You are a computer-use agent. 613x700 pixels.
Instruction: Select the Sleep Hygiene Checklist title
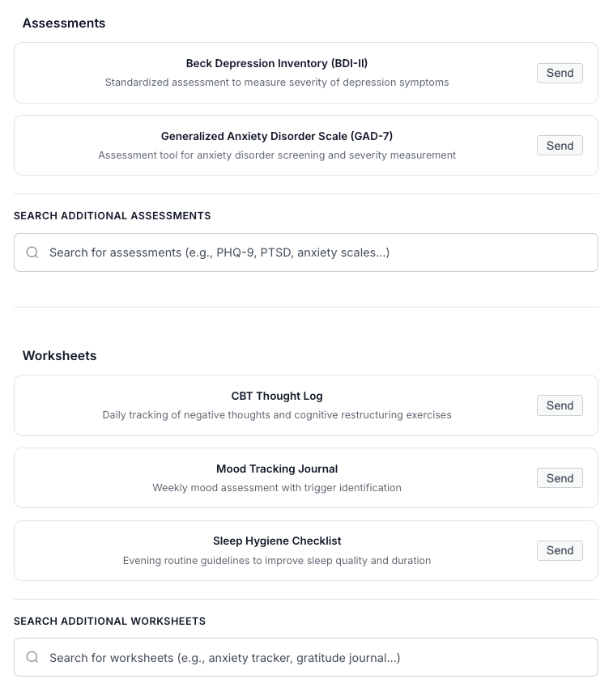click(x=277, y=541)
